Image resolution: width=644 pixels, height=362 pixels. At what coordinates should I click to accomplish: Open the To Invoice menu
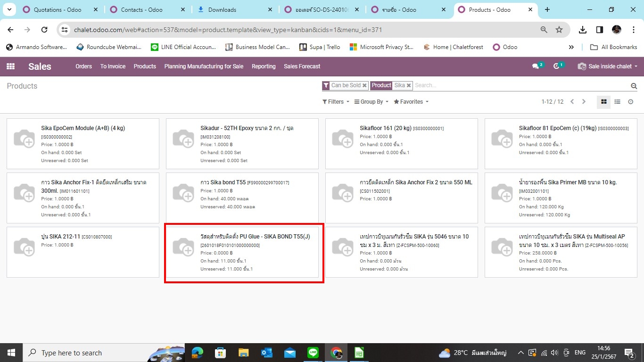(113, 66)
